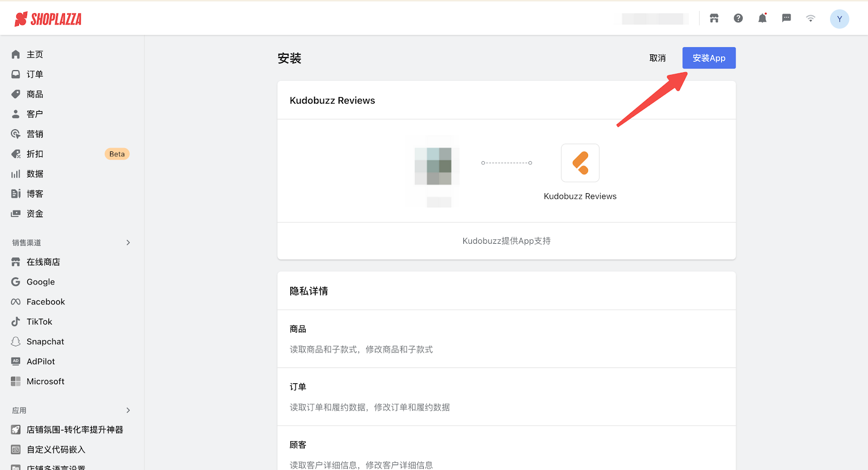Click the Kudobuzz Reviews app logo

click(580, 163)
